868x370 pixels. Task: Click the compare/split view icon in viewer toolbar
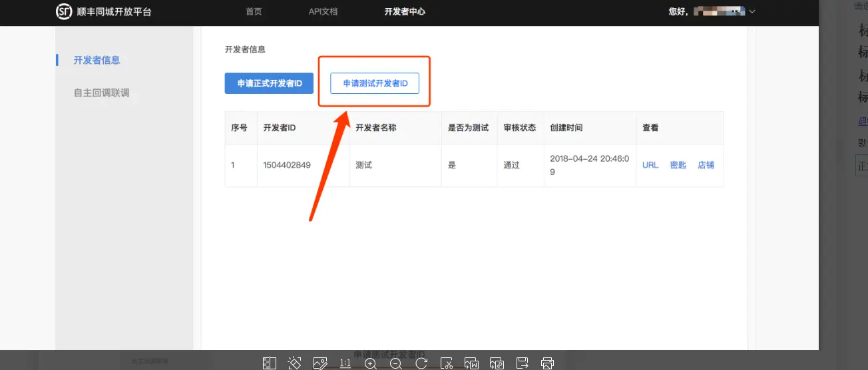(x=270, y=363)
